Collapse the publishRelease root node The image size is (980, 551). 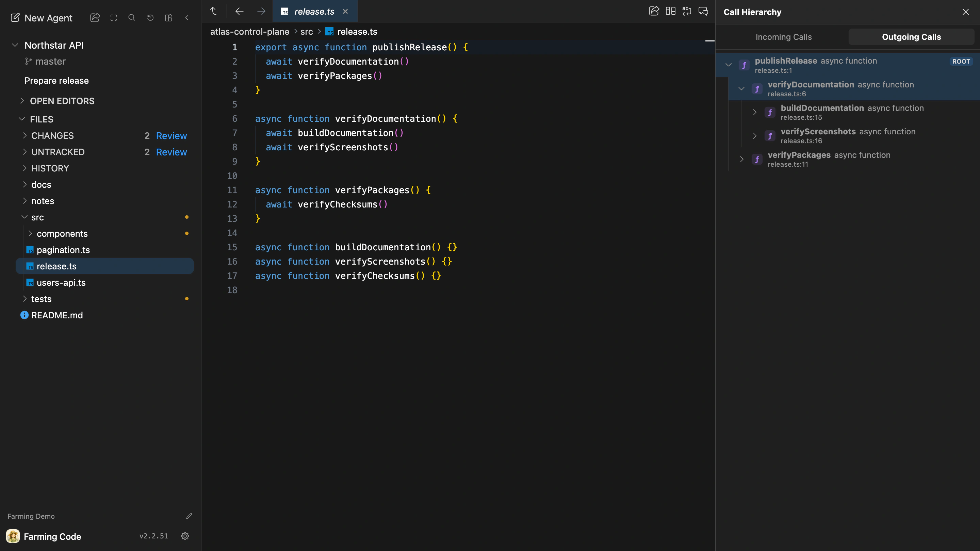pyautogui.click(x=729, y=65)
